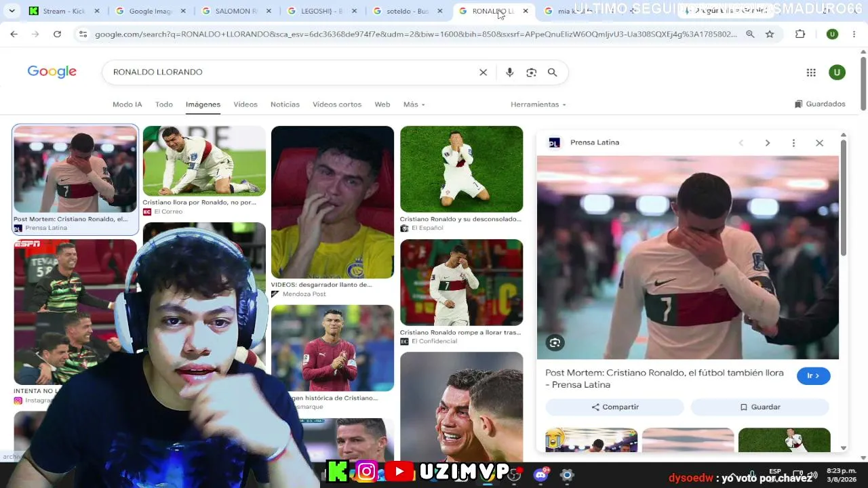This screenshot has height=488, width=868.
Task: Click caption 'VIDEOS: desgarrador llanto de...'
Action: (321, 285)
